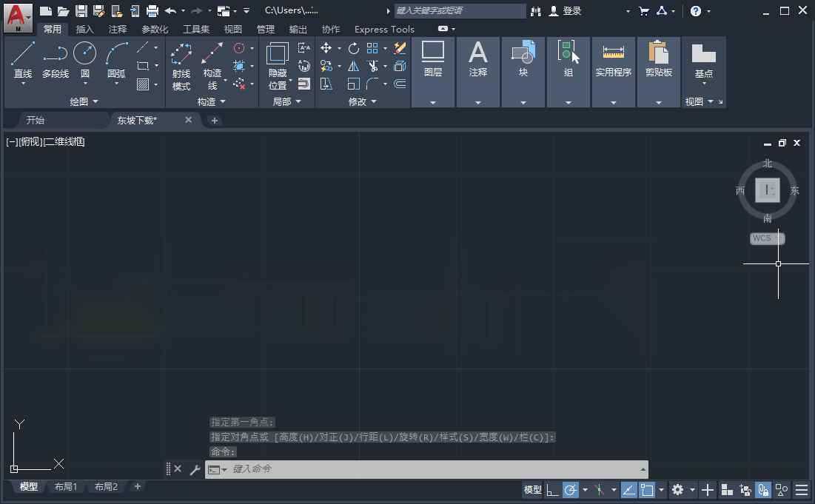Image resolution: width=815 pixels, height=504 pixels.
Task: Add a new layout with plus button
Action: (137, 487)
